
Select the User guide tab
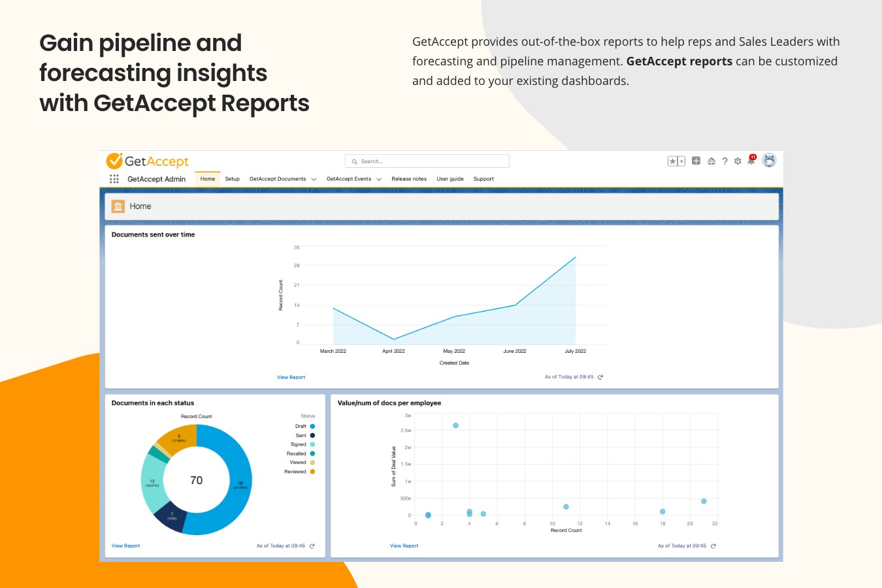(450, 178)
